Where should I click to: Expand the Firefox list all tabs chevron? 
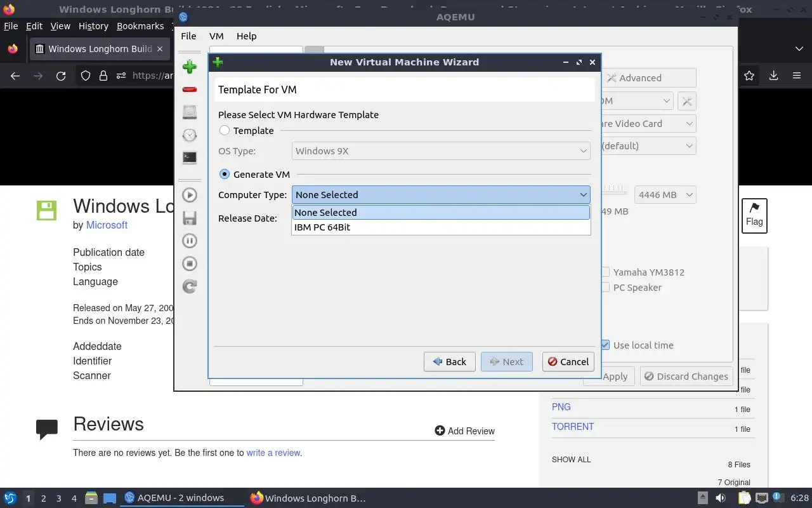point(799,49)
